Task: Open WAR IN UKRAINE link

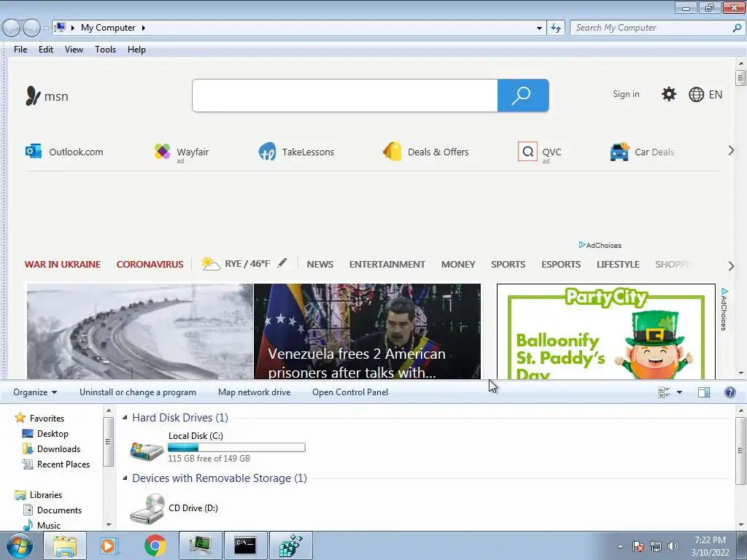Action: tap(63, 264)
